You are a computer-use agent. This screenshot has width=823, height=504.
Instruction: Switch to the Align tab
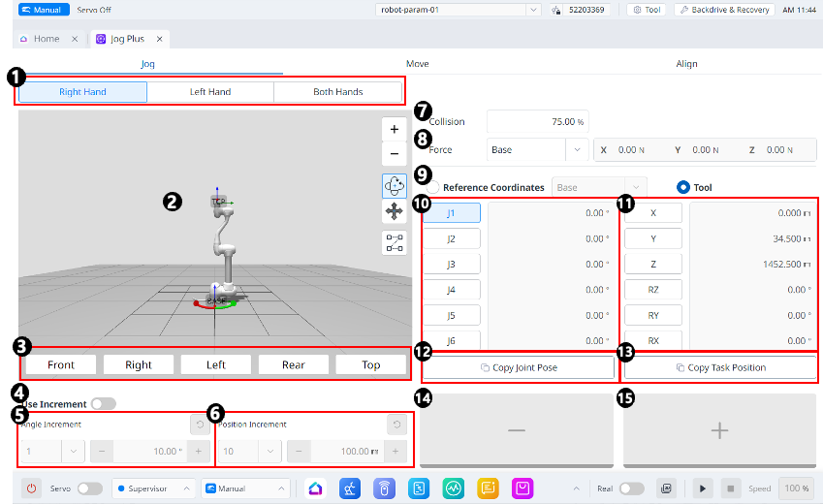686,64
